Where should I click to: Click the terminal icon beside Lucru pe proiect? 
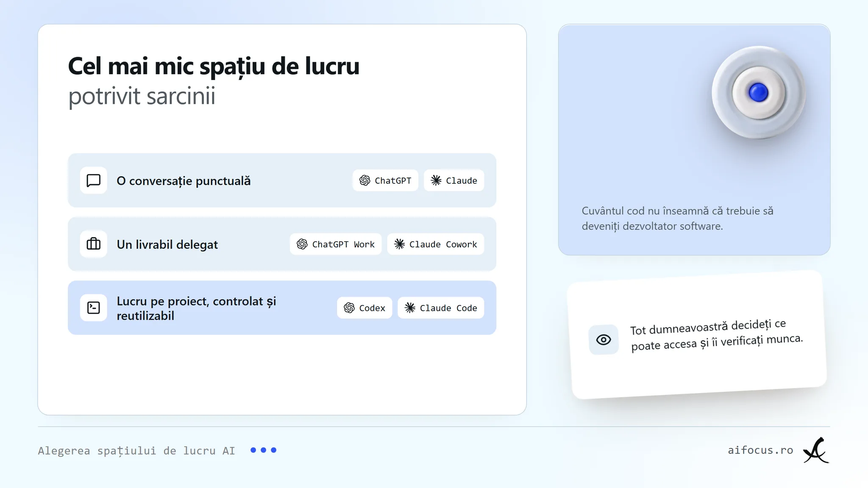(93, 308)
